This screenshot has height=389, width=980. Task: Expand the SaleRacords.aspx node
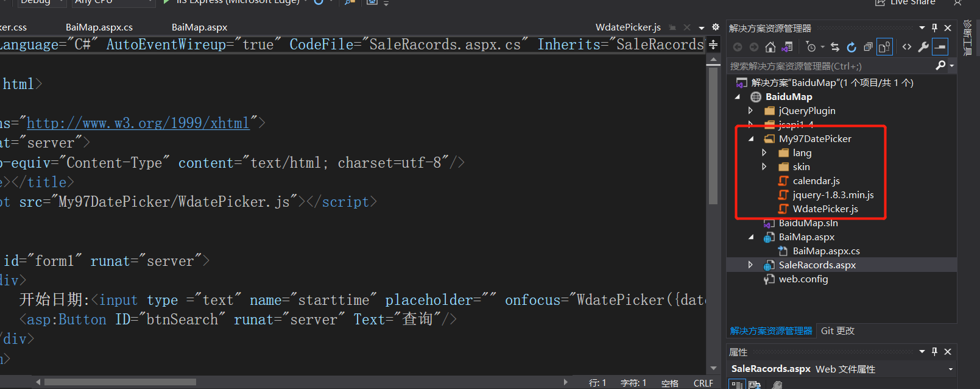750,265
